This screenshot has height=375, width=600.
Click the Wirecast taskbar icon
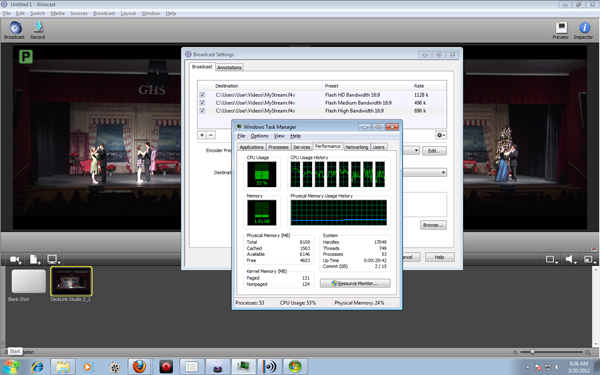click(217, 367)
